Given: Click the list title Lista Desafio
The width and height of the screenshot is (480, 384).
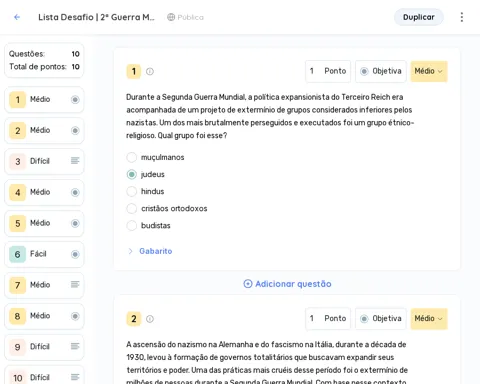Looking at the screenshot, I should (96, 17).
